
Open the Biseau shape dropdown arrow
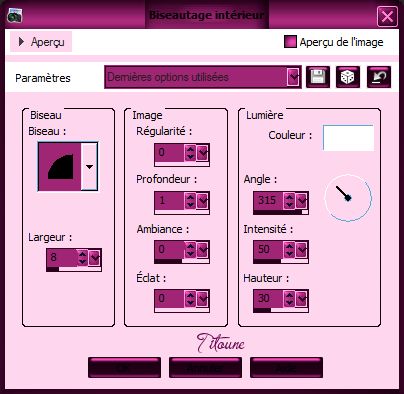click(89, 166)
